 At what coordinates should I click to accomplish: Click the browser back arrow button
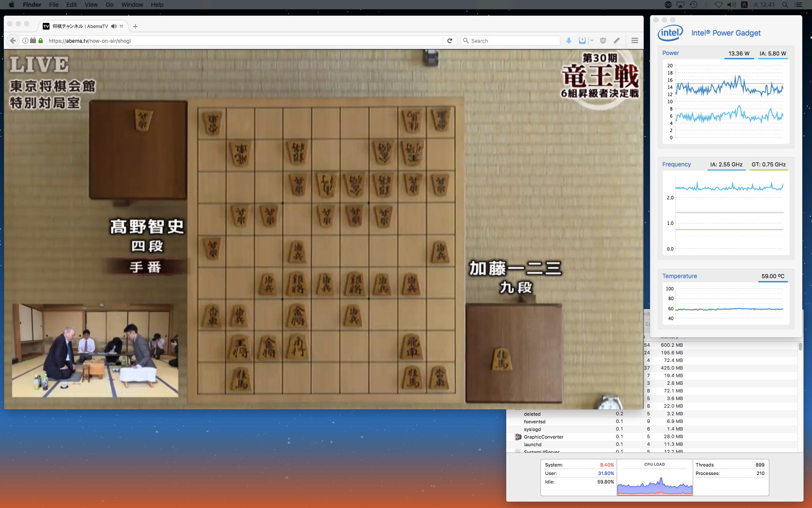[x=13, y=41]
